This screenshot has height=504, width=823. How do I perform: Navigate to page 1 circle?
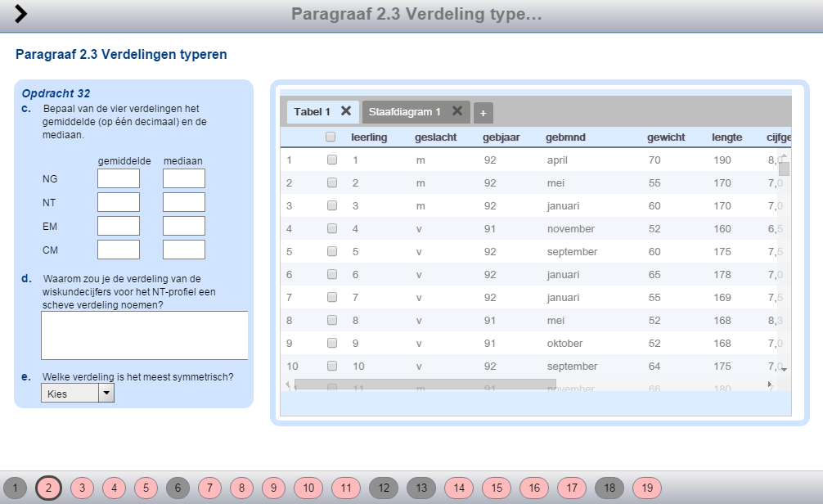pos(16,488)
